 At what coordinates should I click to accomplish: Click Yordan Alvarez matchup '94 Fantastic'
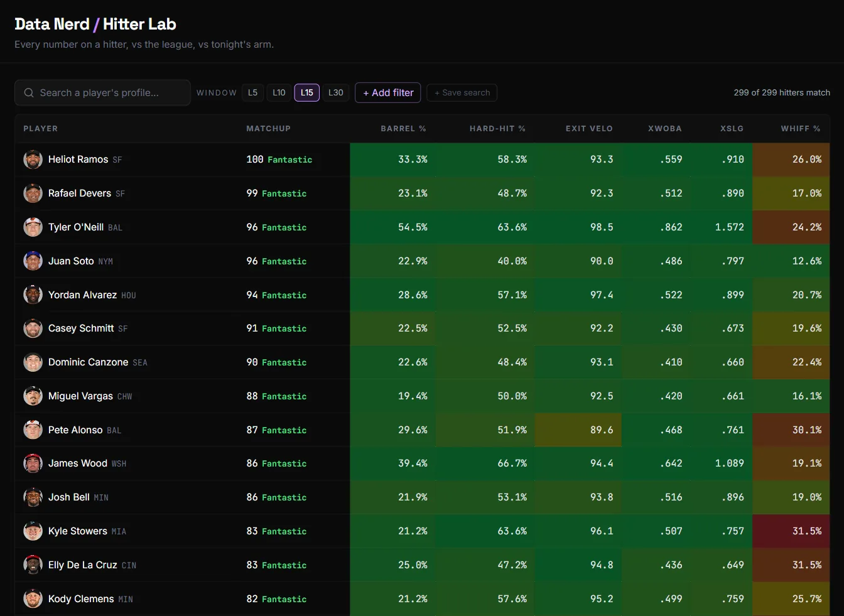276,295
